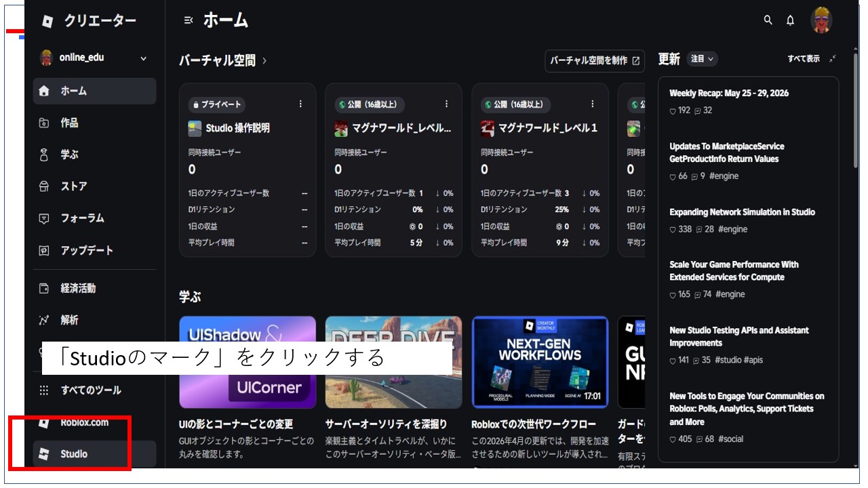Open Updates To MarketplaceService GetProductInfo post
This screenshot has width=868, height=488.
pos(727,152)
